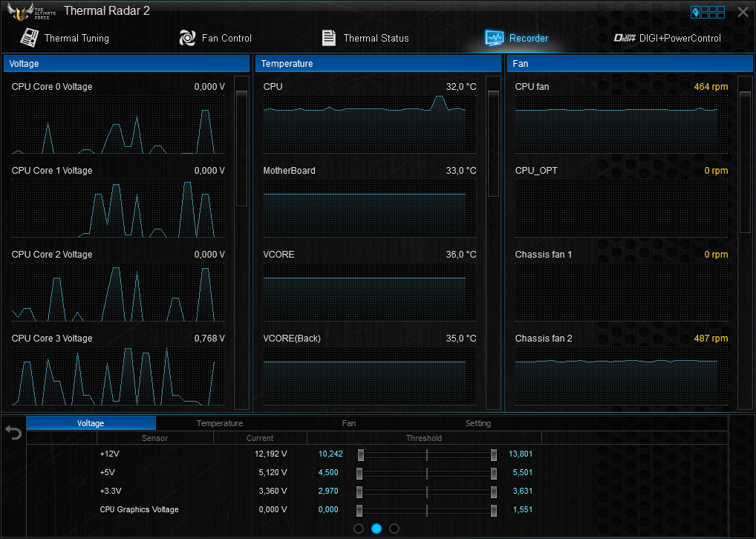Click the 464 rpm CPU fan value
This screenshot has width=756, height=539.
point(711,87)
